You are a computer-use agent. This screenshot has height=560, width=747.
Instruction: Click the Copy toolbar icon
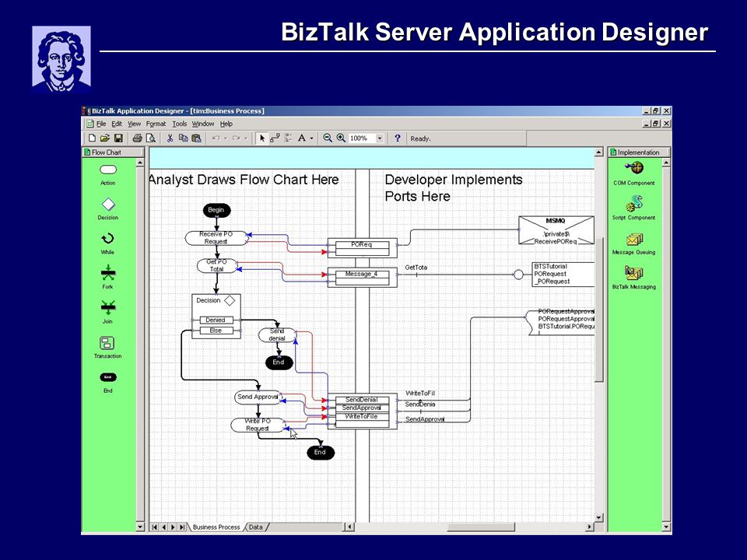[x=183, y=138]
